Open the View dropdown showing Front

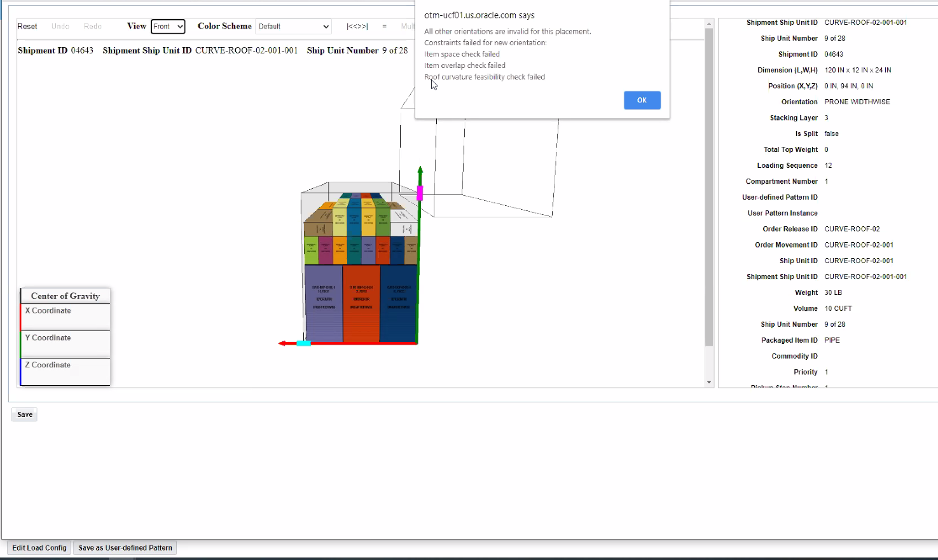pos(168,26)
